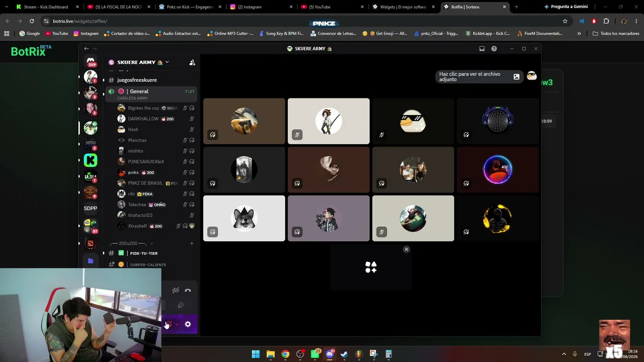Select user XtrasheR in voice list
Viewport: 644px width, 362px height.
[156, 226]
